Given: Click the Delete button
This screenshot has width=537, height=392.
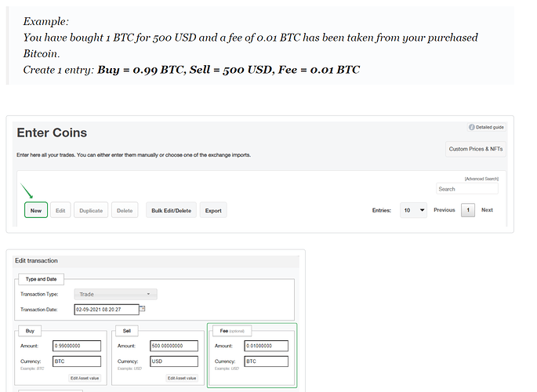Looking at the screenshot, I should [x=125, y=210].
